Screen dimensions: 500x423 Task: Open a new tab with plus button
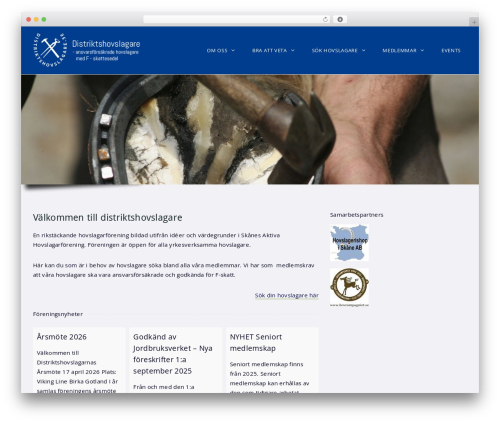click(474, 22)
